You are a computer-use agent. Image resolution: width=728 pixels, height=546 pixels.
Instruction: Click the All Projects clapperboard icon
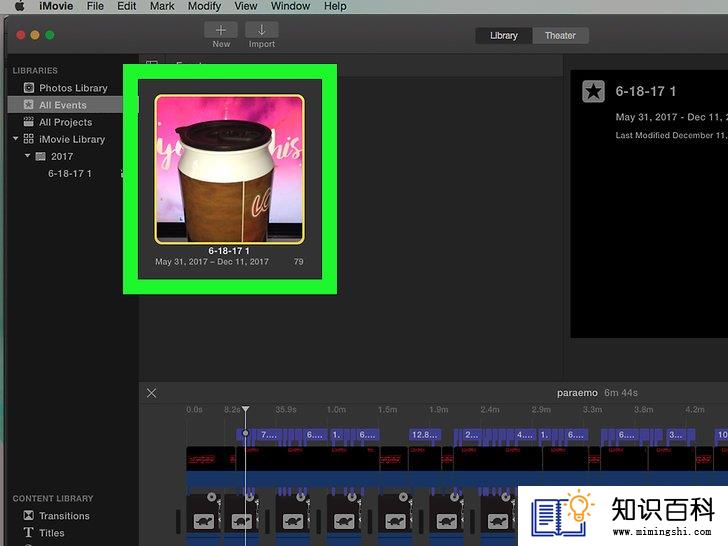(29, 122)
